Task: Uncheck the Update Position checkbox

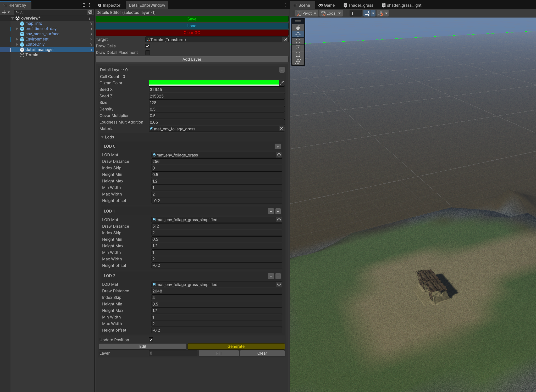Action: 151,340
